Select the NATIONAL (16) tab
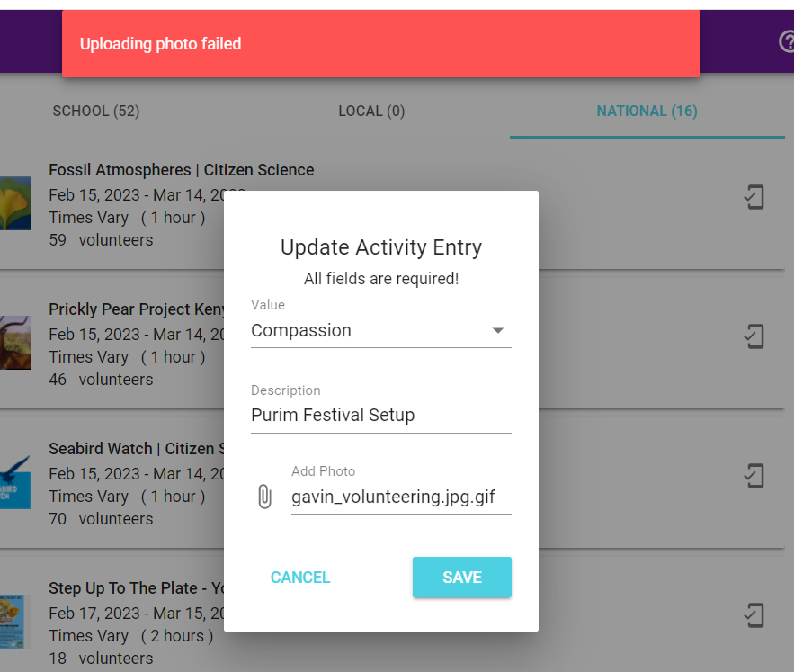794x672 pixels. 647,111
